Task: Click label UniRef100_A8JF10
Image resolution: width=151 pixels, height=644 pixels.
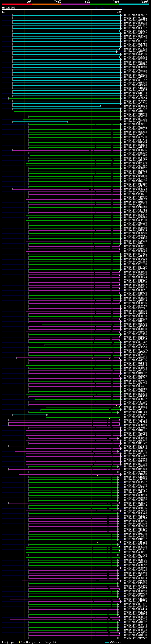Action: tap(135, 103)
